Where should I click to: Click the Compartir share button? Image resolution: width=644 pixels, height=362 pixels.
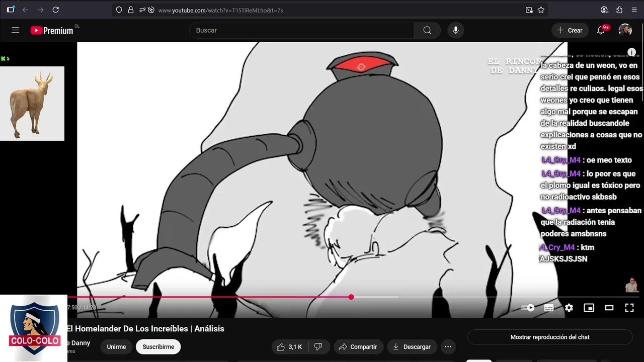point(358,347)
